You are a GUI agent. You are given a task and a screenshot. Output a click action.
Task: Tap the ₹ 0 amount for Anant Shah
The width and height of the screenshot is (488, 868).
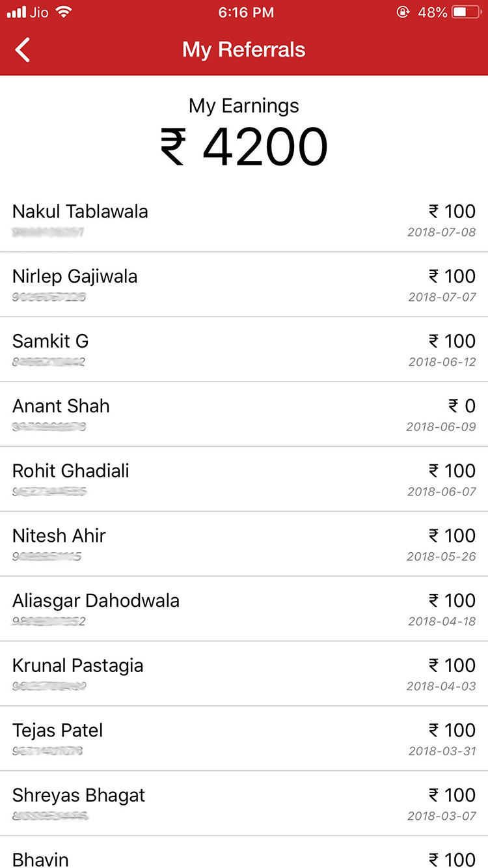point(462,406)
